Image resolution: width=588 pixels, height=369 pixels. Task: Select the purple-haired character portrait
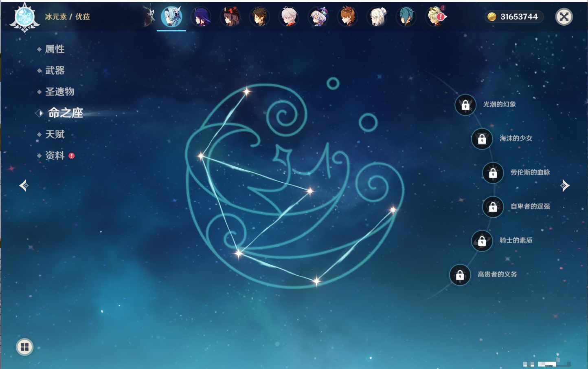coord(201,17)
